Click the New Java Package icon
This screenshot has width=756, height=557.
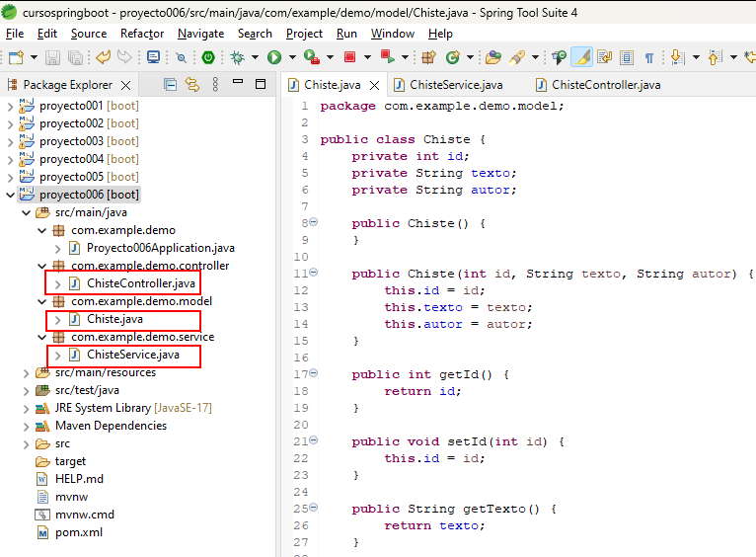click(428, 57)
